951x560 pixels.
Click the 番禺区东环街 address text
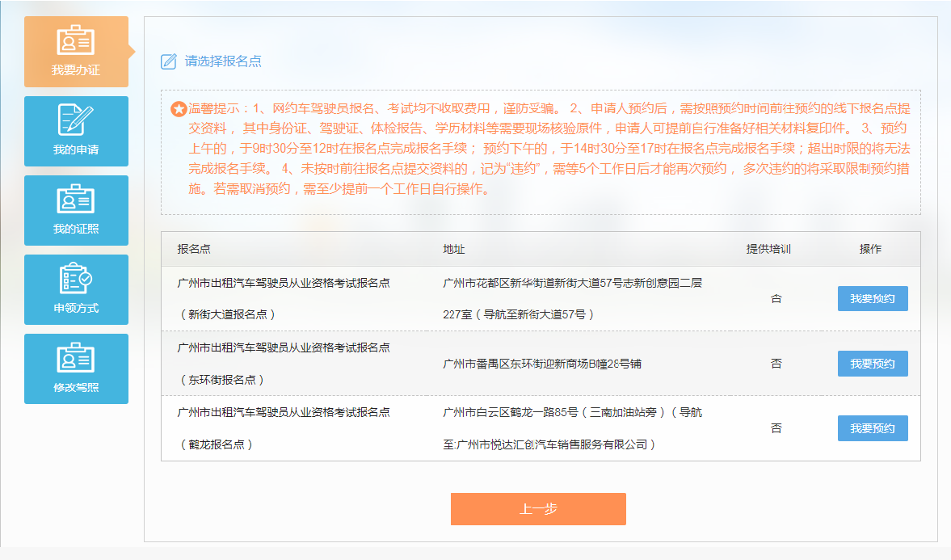tap(542, 364)
